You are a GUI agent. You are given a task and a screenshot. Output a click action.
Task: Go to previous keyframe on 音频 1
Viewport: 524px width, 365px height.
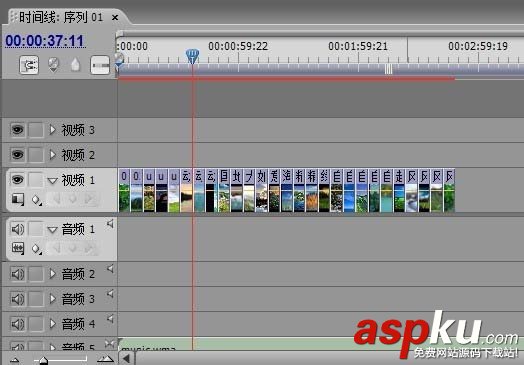(56, 248)
